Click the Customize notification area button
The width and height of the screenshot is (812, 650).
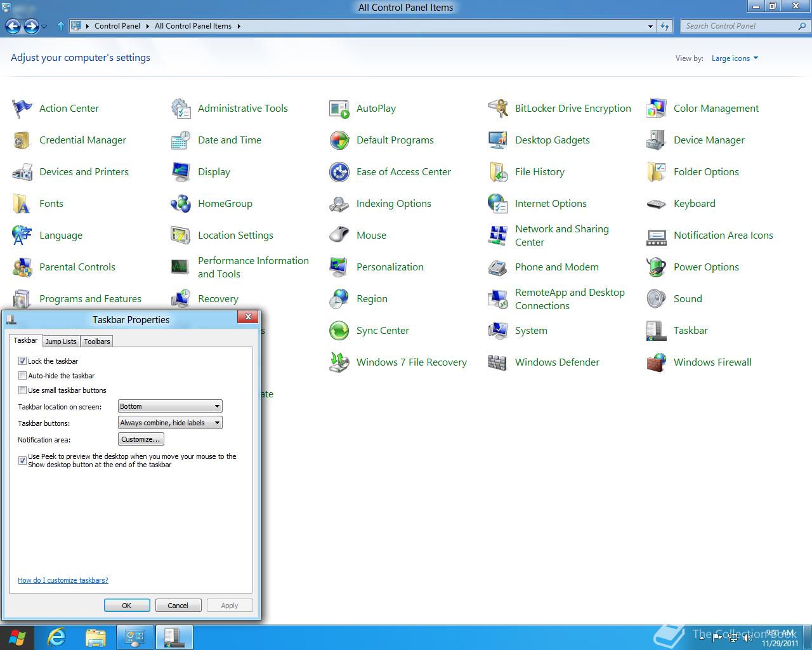click(141, 439)
